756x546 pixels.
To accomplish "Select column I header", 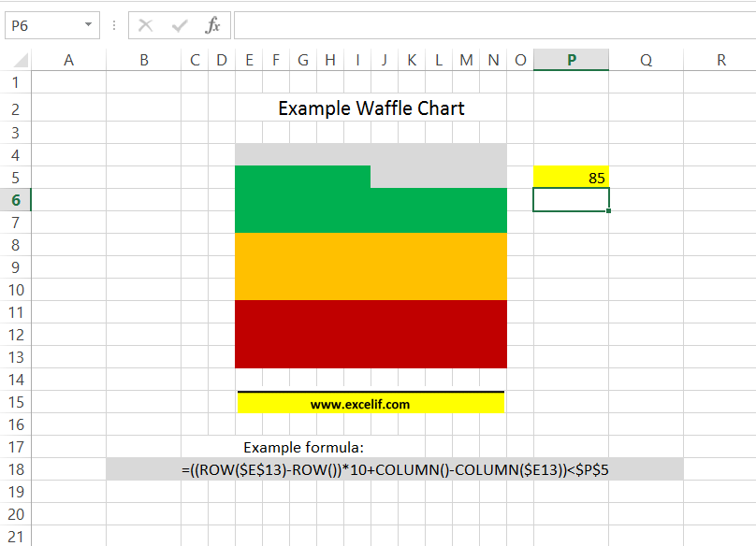I will click(357, 60).
